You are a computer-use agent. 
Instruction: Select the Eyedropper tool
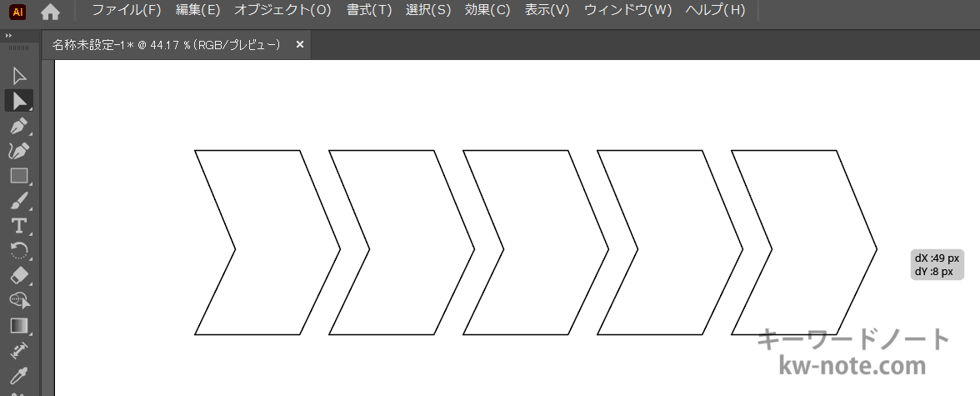point(19,375)
